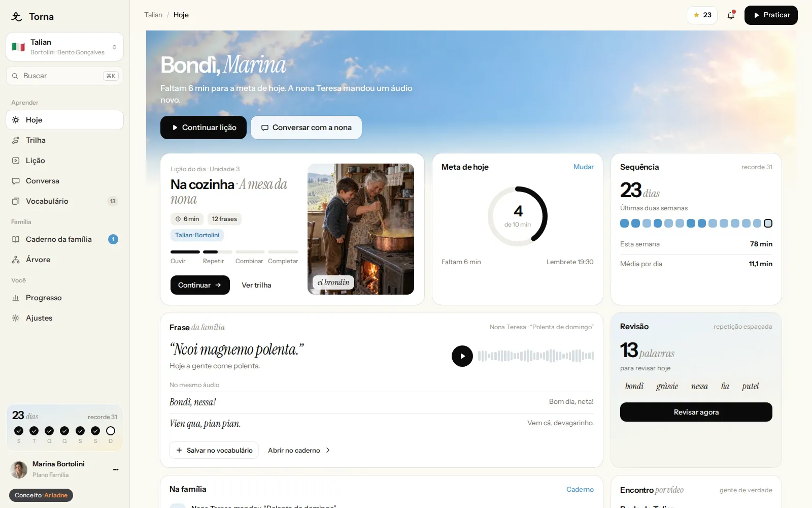This screenshot has width=812, height=508.
Task: Open Vocabulário in the sidebar
Action: (64, 201)
